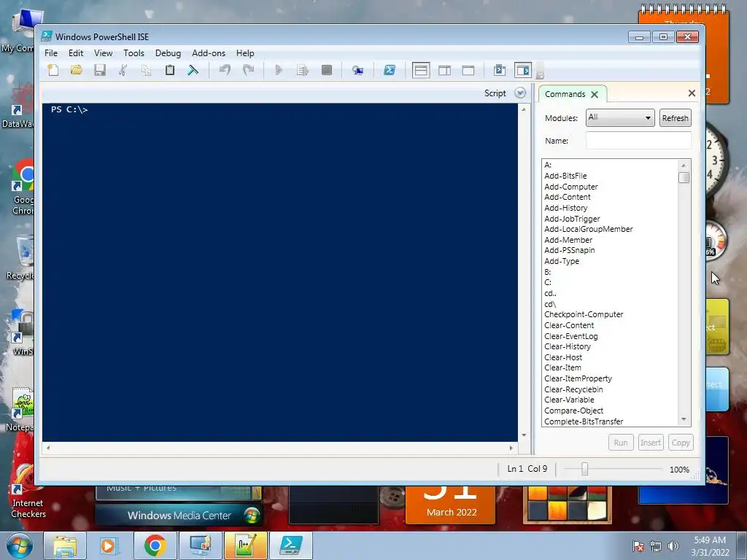This screenshot has height=560, width=747.
Task: Click the commands list scroll down arrow
Action: tap(684, 419)
